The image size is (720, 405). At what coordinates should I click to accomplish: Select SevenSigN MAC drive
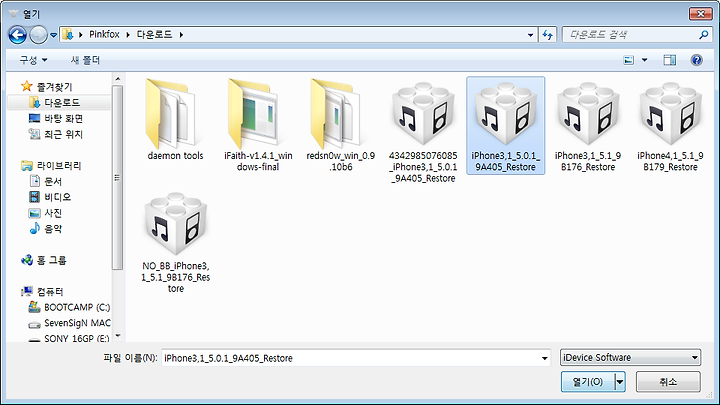tap(69, 323)
